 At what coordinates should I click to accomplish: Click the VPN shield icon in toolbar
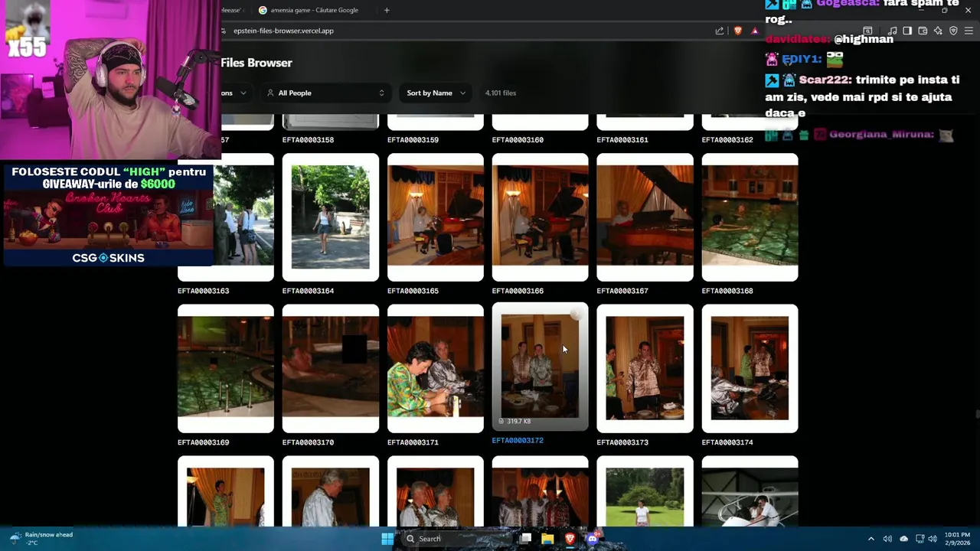pos(953,31)
